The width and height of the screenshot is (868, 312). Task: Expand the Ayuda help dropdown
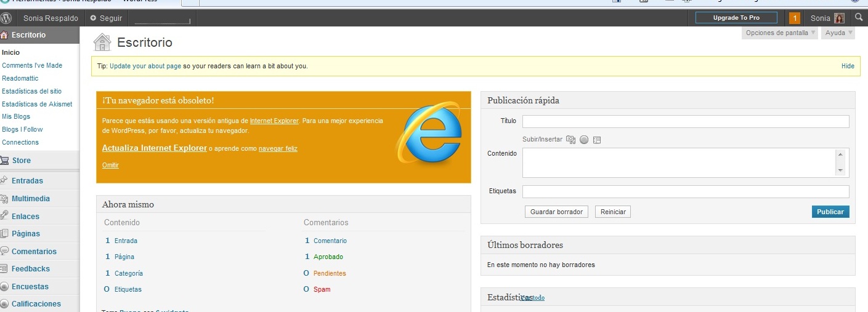pos(838,33)
